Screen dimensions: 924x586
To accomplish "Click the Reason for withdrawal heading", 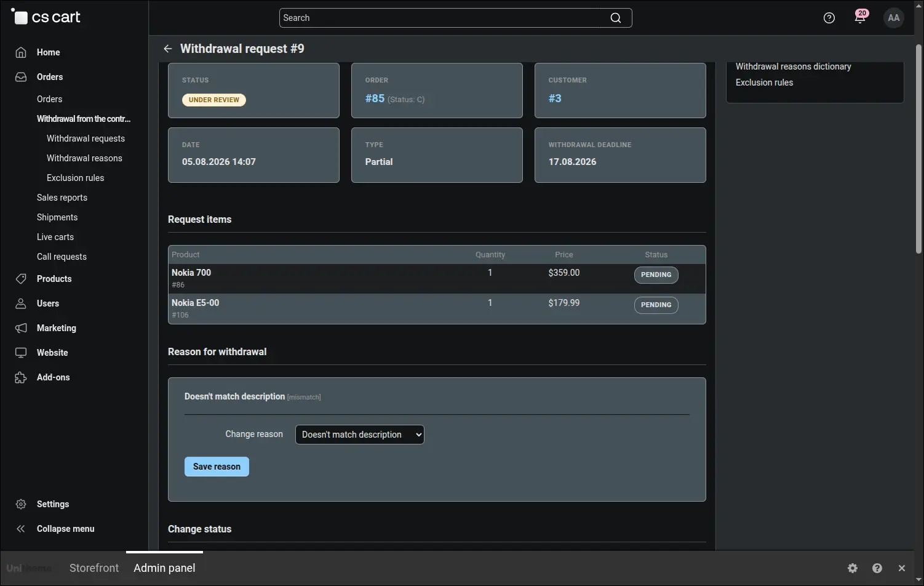I will pyautogui.click(x=217, y=352).
